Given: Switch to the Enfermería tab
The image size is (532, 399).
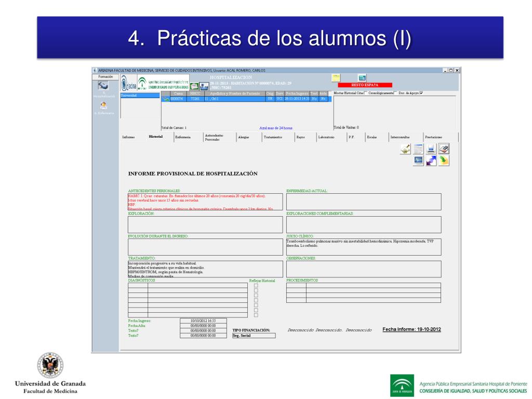Looking at the screenshot, I should (x=183, y=137).
